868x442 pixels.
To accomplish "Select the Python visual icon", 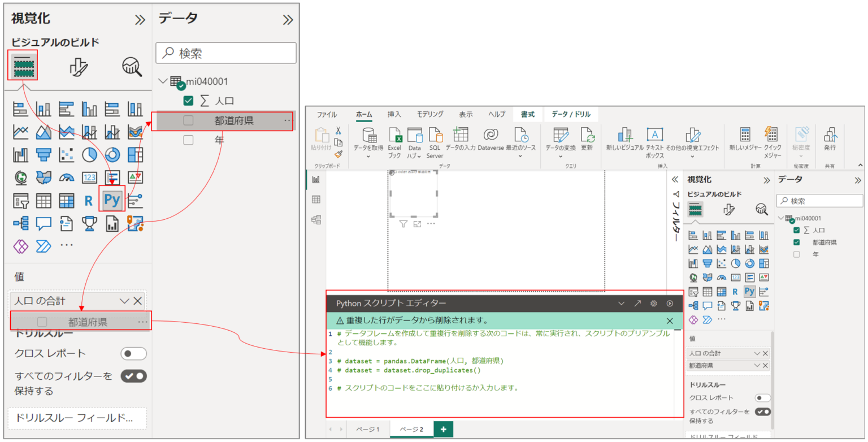I will pyautogui.click(x=112, y=200).
